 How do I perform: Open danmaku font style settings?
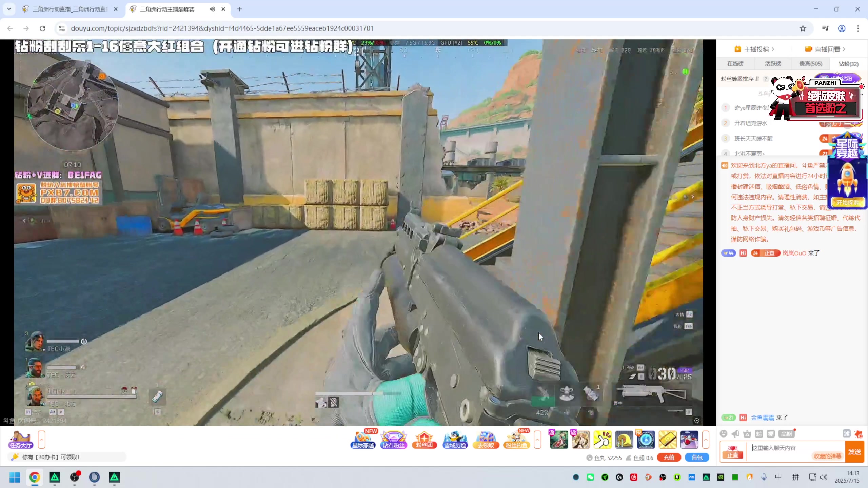point(747,434)
